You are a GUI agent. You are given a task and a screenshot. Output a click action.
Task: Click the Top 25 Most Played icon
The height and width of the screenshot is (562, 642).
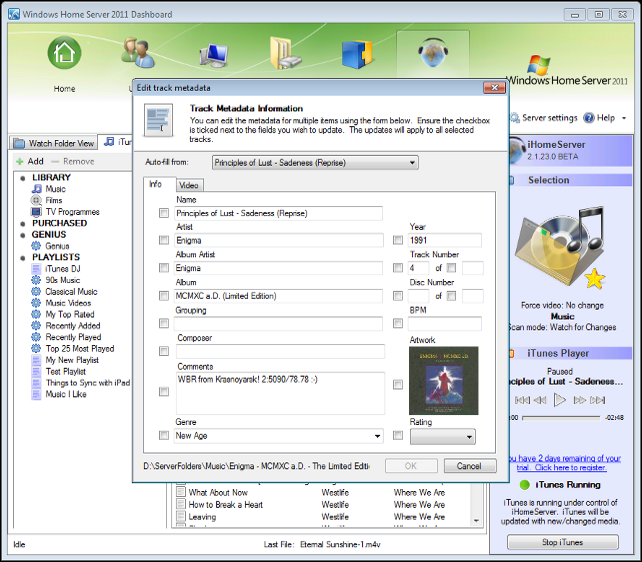(36, 349)
